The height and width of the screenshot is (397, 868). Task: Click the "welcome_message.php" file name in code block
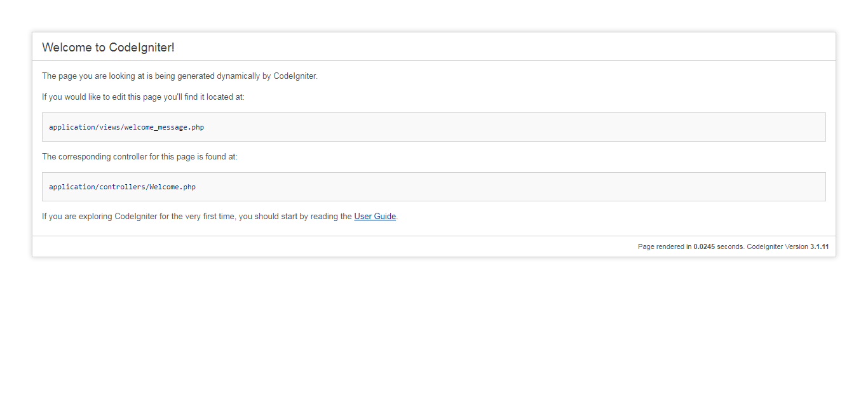coord(165,127)
